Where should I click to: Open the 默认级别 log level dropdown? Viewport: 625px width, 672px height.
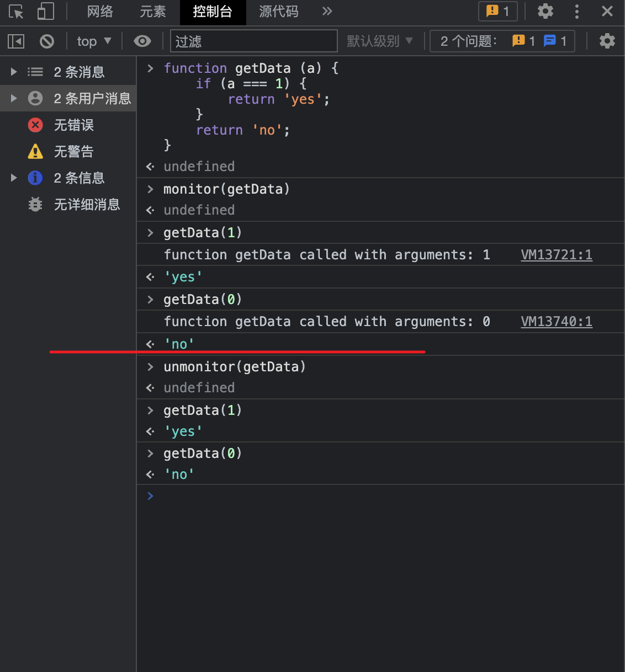tap(380, 41)
